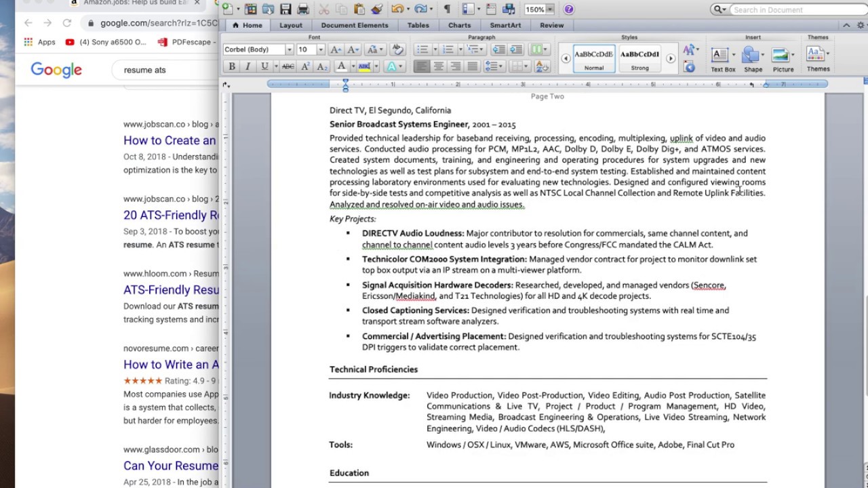Viewport: 868px width, 488px height.
Task: Click the Print icon in Word
Action: [x=303, y=9]
